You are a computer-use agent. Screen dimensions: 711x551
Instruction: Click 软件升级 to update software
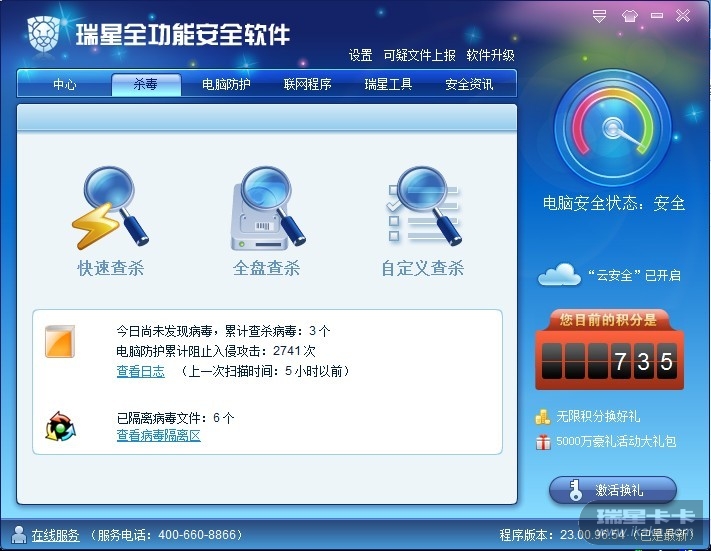[x=491, y=55]
